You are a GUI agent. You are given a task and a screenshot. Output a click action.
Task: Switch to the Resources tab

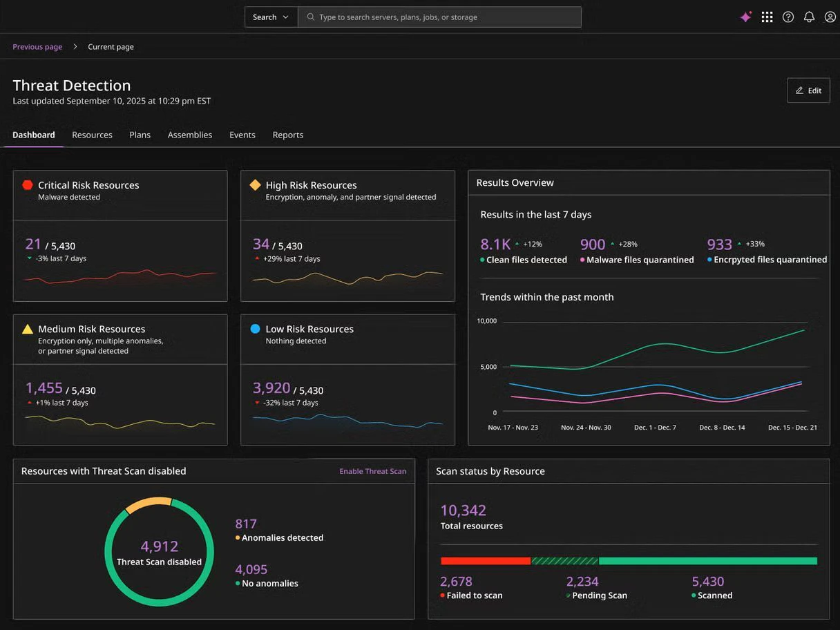coord(92,135)
